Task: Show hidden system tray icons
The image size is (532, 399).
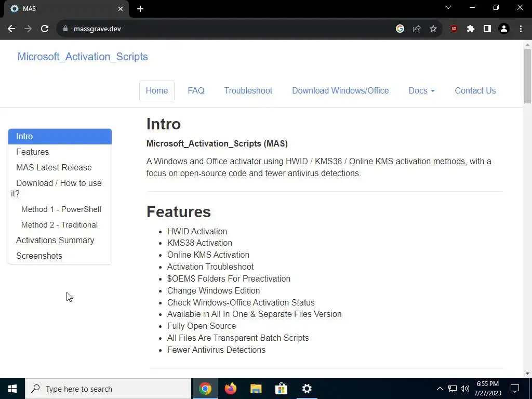Action: (440, 389)
